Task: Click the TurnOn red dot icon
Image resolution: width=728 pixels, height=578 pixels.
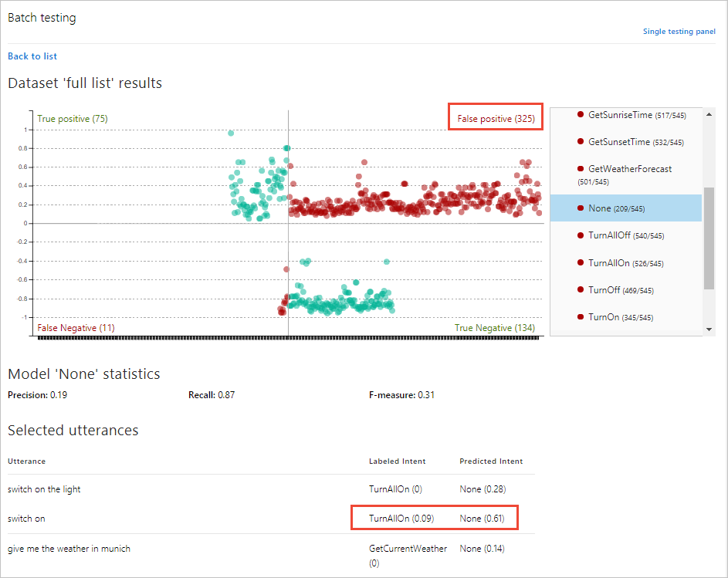Action: point(581,317)
